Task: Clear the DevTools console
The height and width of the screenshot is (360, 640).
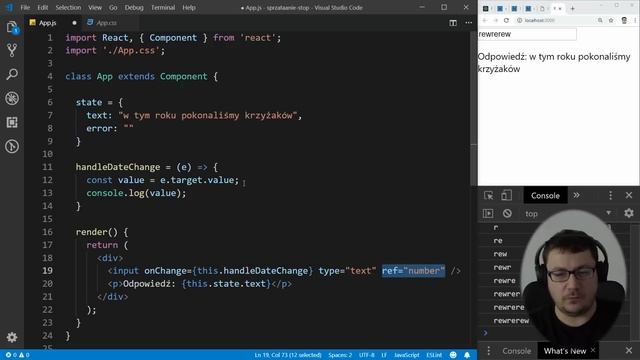Action: coord(507,213)
